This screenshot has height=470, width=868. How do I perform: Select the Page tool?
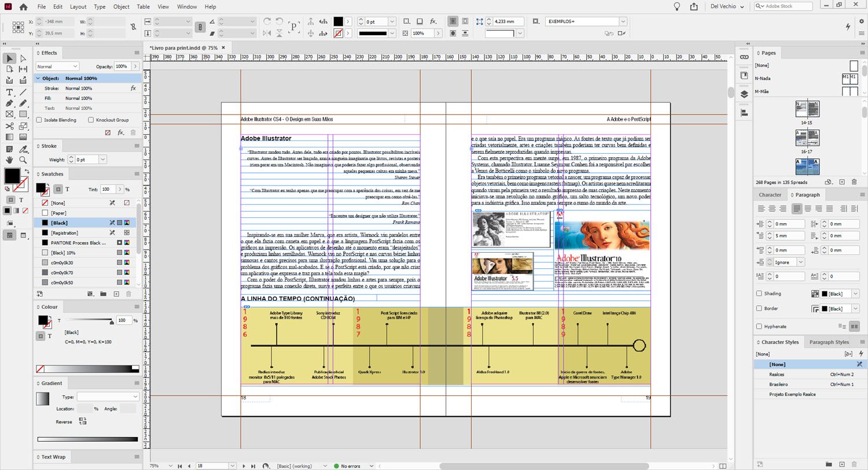click(x=9, y=69)
